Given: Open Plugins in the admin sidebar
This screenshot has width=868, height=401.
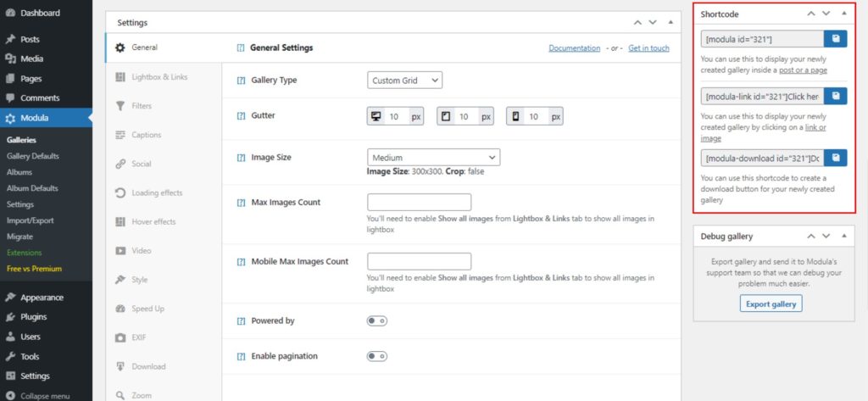Looking at the screenshot, I should pos(33,317).
